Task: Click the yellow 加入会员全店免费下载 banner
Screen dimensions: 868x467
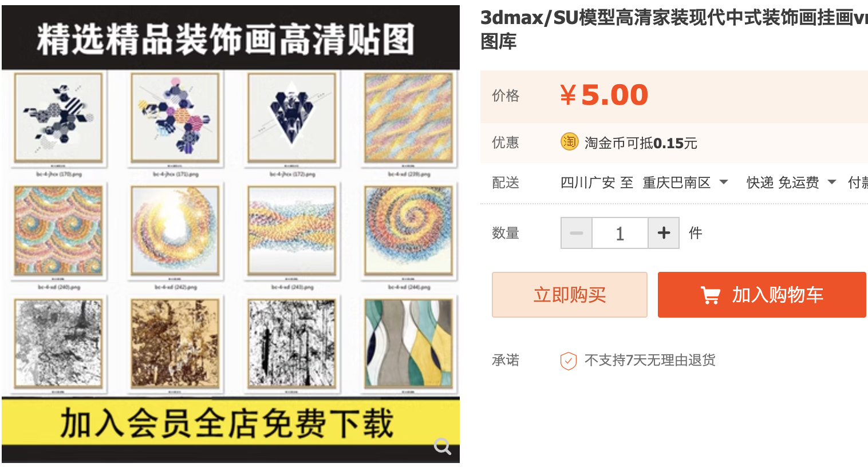Action: tap(231, 422)
